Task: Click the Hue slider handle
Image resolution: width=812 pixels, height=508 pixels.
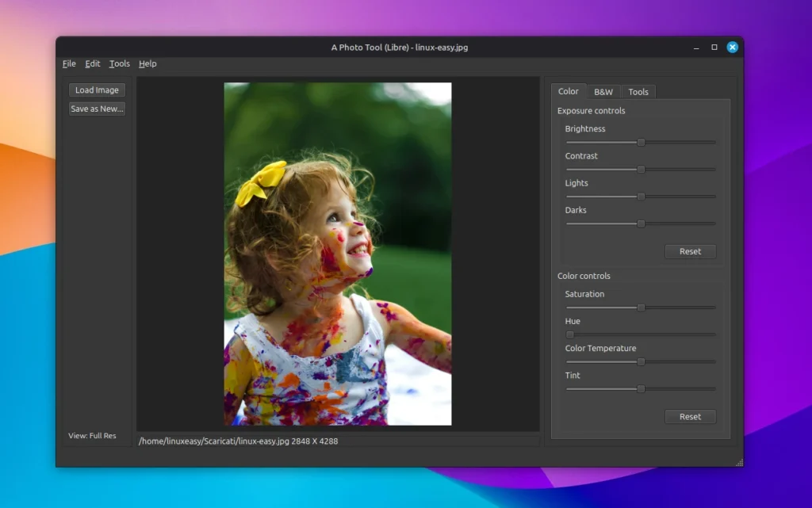Action: click(569, 334)
